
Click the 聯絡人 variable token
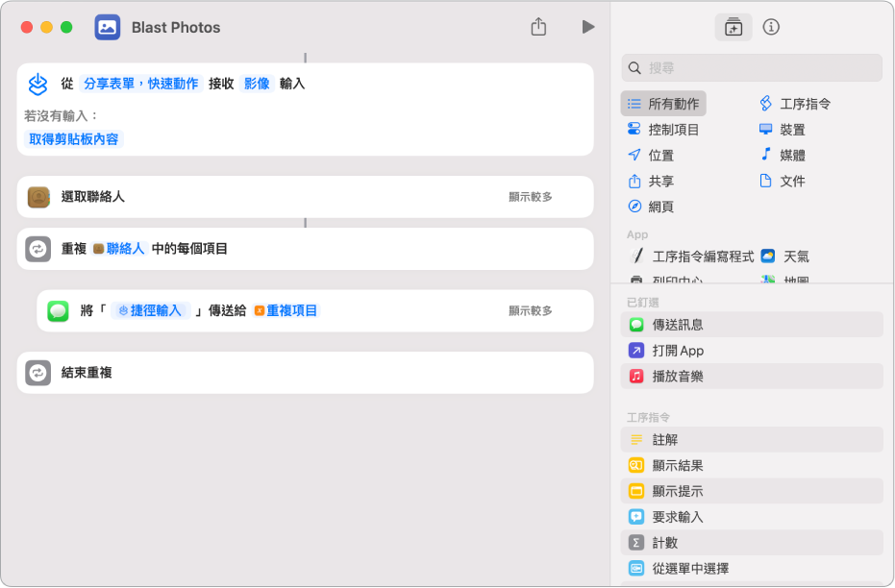pyautogui.click(x=119, y=249)
